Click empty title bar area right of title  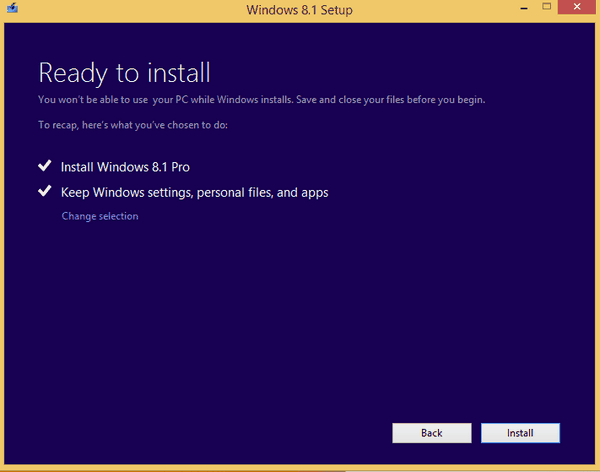point(432,11)
